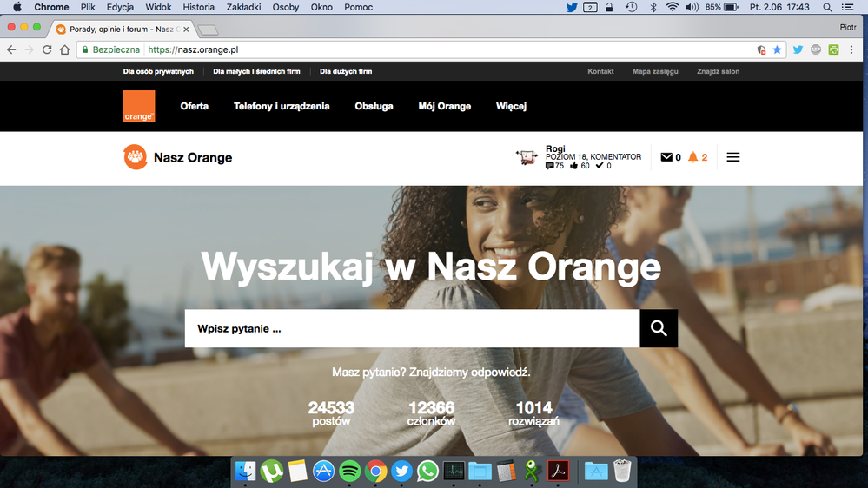Screen dimensions: 868x488
Task: Open the Obsługa navigation menu
Action: 374,106
